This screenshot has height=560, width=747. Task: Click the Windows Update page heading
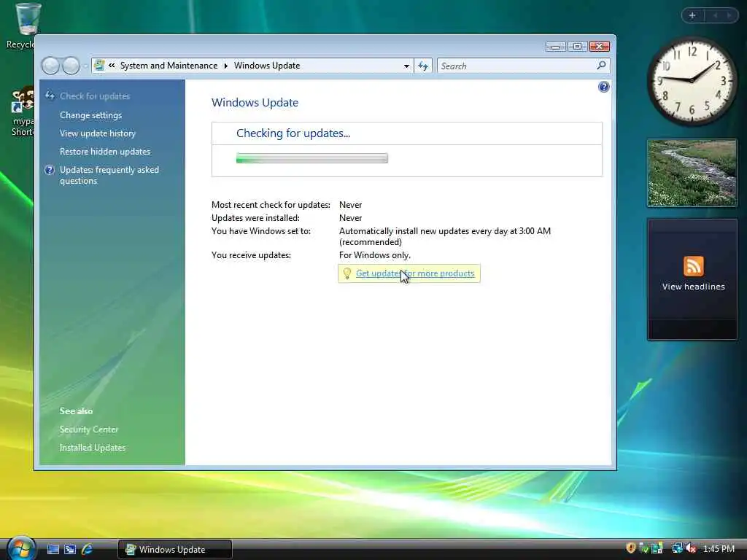point(255,102)
